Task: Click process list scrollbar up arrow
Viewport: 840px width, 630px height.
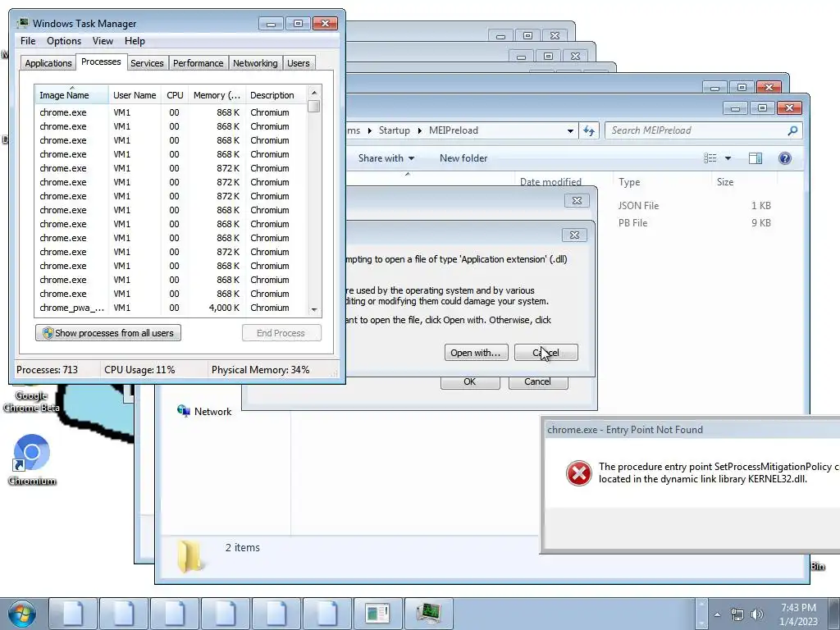Action: [x=314, y=93]
